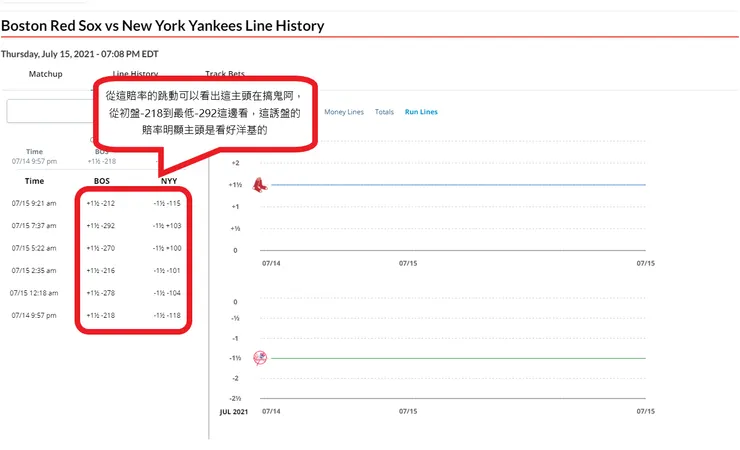Select the 07/15 5:22 am row time
Image resolution: width=740 pixels, height=450 pixels.
(34, 248)
